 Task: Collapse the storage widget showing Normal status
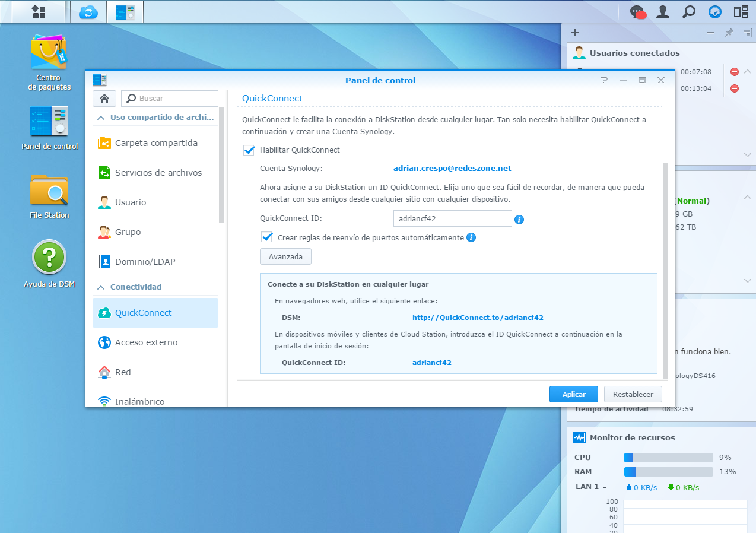click(x=748, y=197)
